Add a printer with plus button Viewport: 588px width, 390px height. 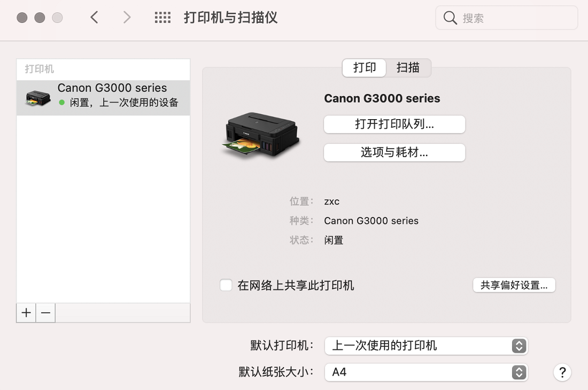(x=26, y=313)
